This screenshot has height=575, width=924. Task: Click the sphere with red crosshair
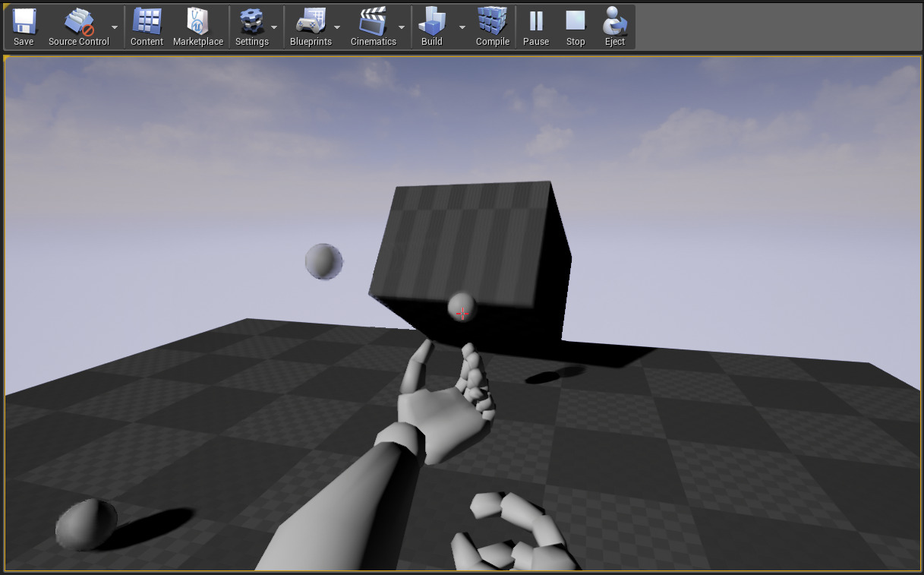(x=462, y=308)
